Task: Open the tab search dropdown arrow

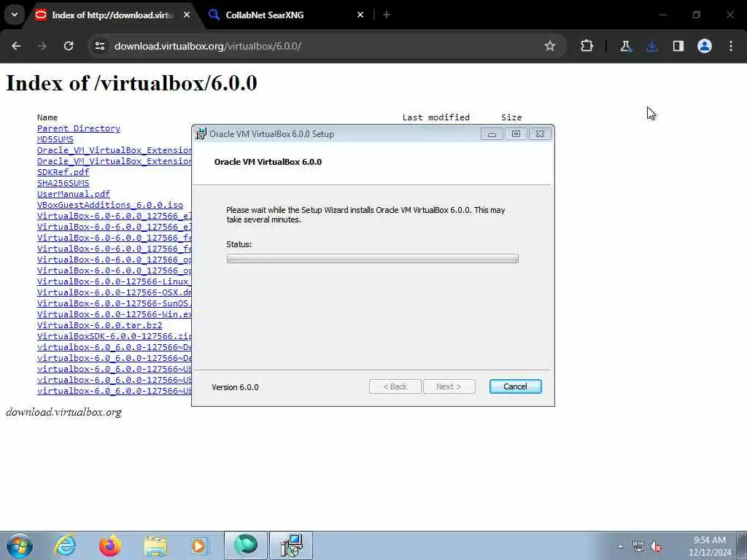Action: pos(15,15)
